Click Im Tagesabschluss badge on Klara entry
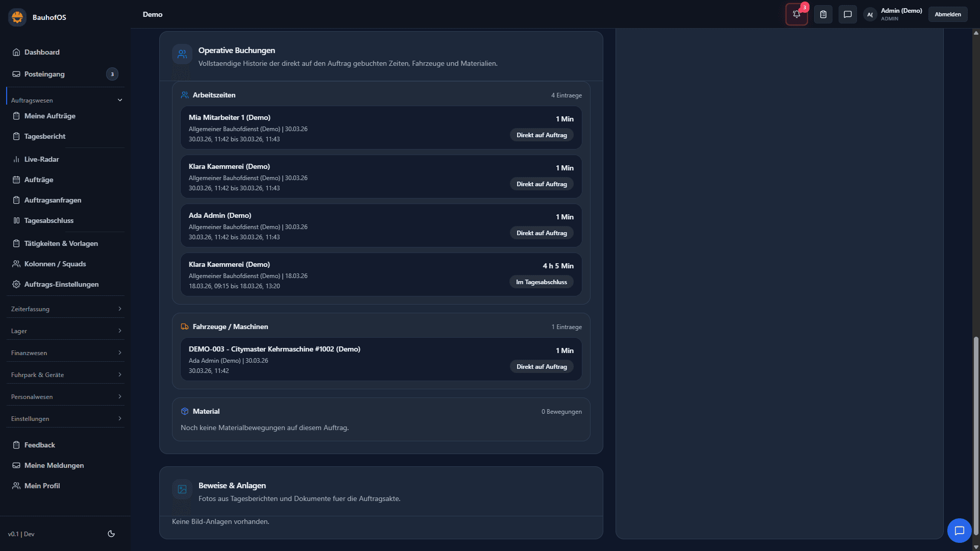 click(541, 282)
